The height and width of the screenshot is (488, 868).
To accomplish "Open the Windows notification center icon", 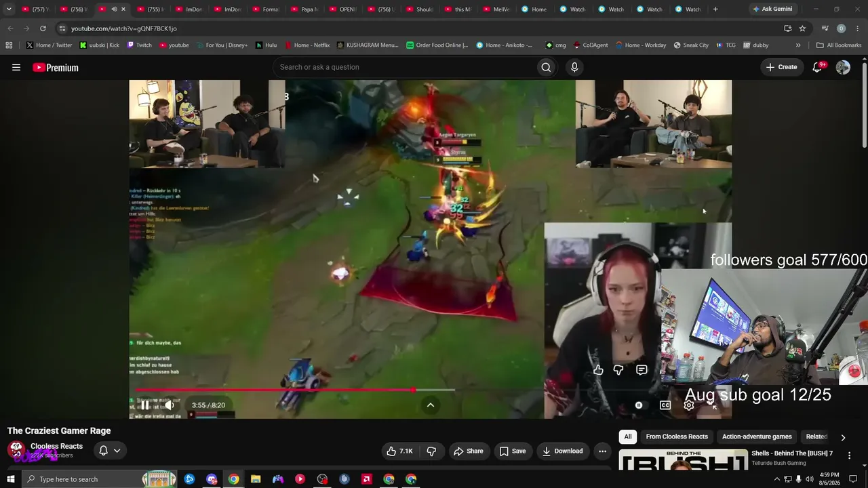I will (853, 479).
